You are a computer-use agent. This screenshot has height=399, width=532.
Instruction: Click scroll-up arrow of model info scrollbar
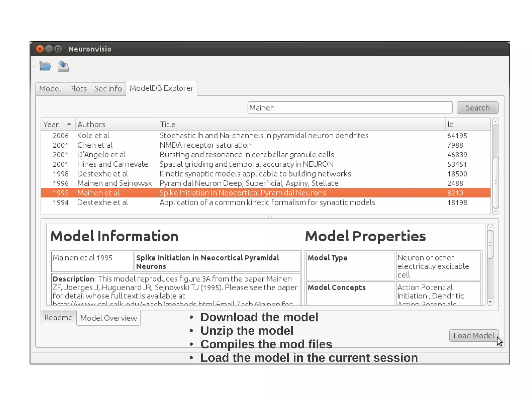490,227
